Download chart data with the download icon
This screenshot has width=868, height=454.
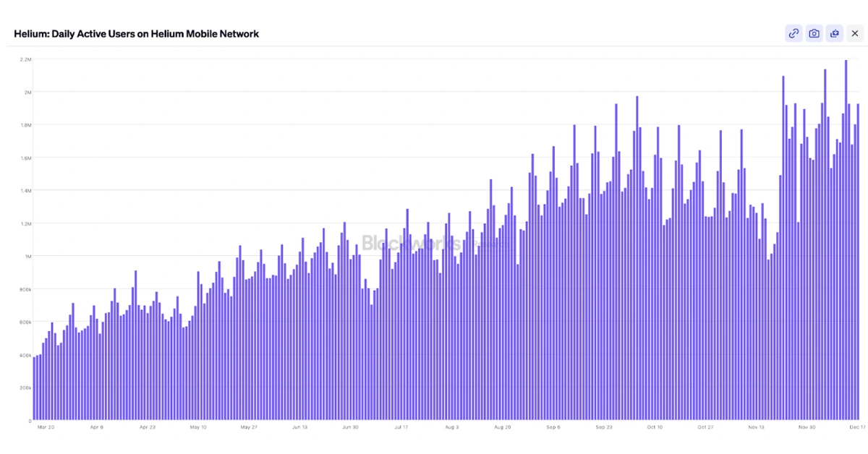[x=834, y=33]
